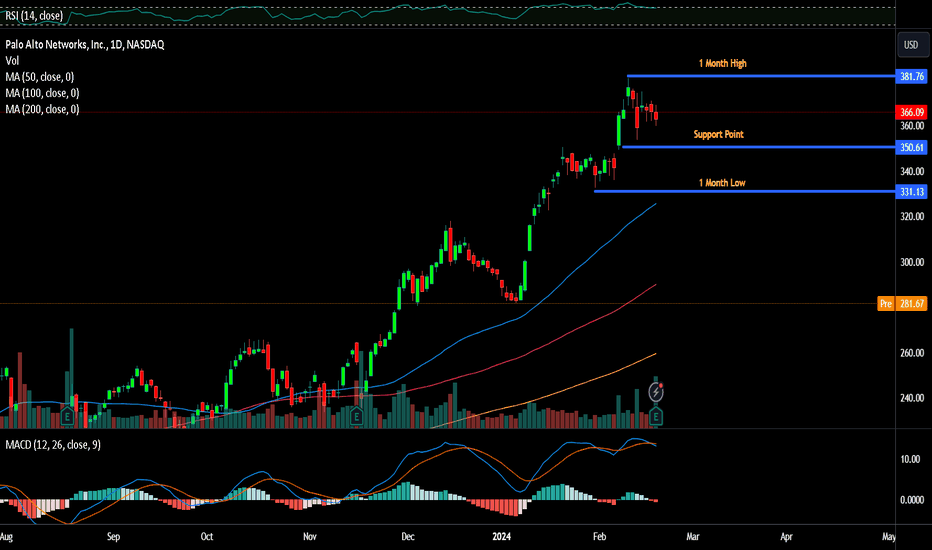Select the Vol indicator legend

click(x=12, y=61)
